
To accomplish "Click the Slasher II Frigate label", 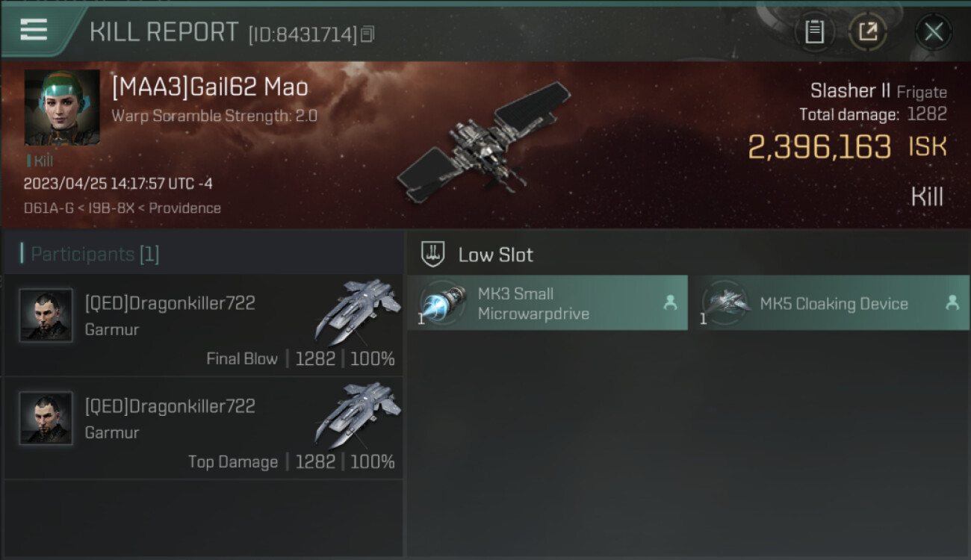I will click(878, 91).
